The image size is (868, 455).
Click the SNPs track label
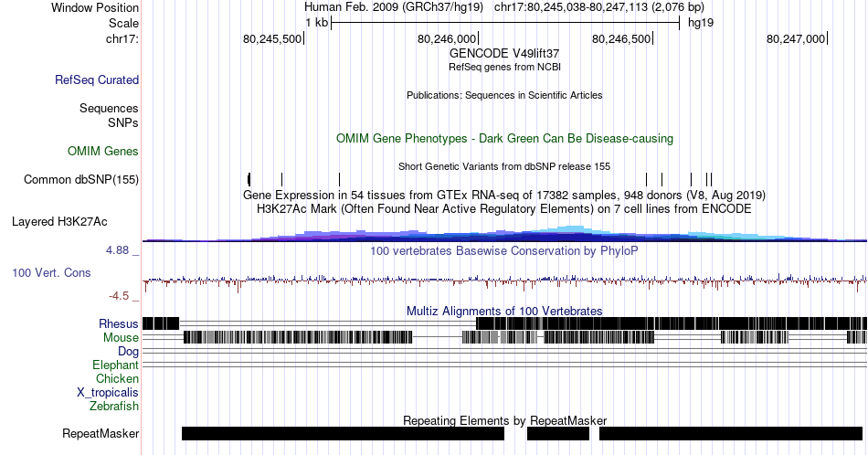(x=123, y=122)
